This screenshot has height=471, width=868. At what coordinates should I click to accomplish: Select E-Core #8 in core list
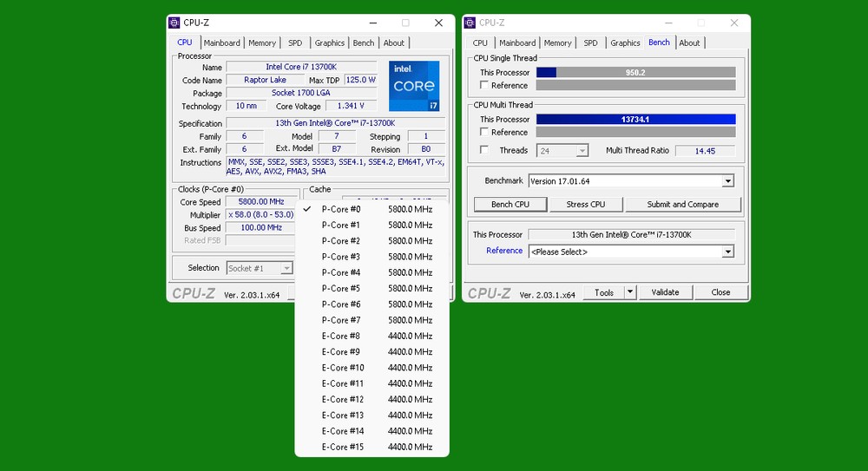(x=372, y=336)
